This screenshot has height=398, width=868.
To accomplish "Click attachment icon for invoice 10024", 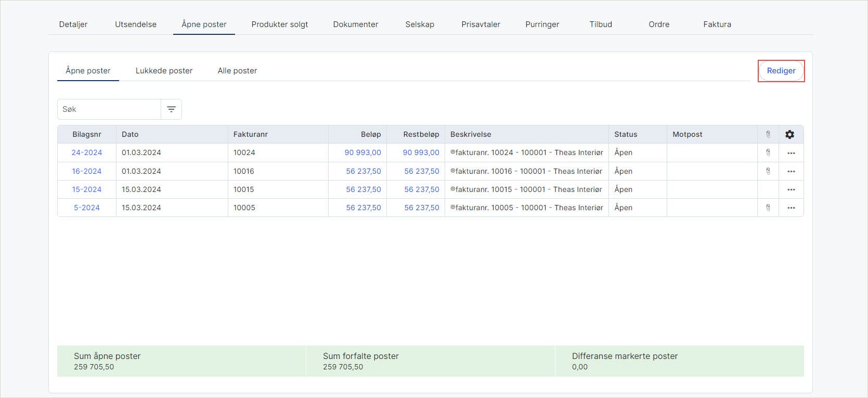I will [x=768, y=153].
